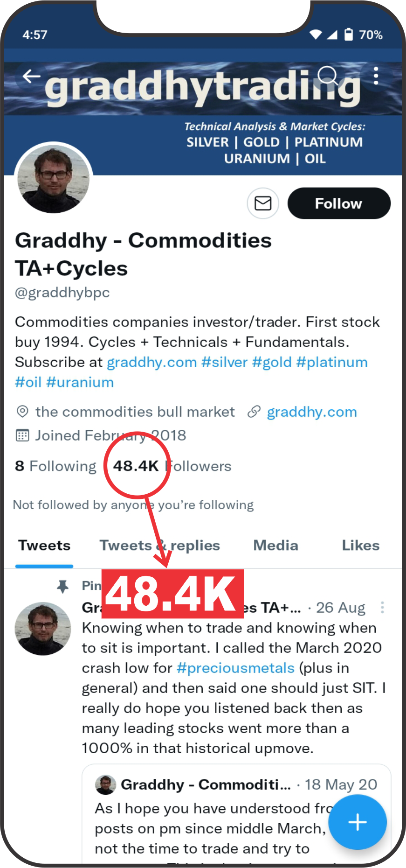Tap the tweet author's avatar in timeline

[43, 628]
